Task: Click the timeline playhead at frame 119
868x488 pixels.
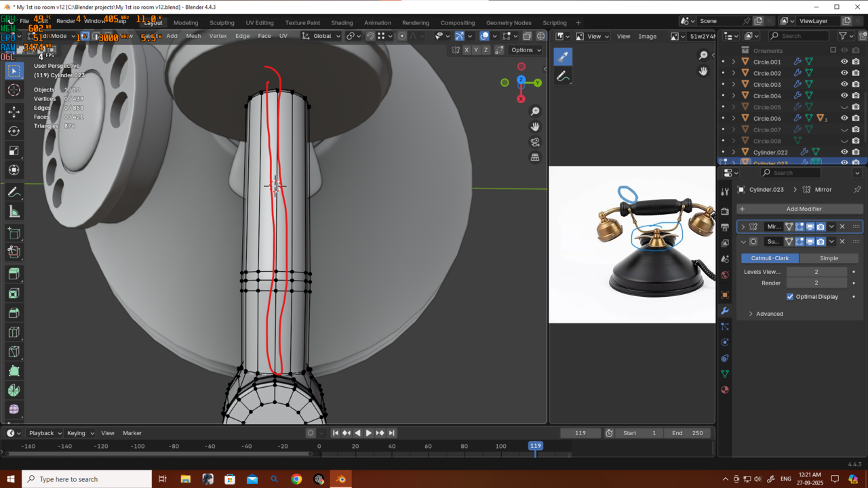Action: pyautogui.click(x=535, y=446)
